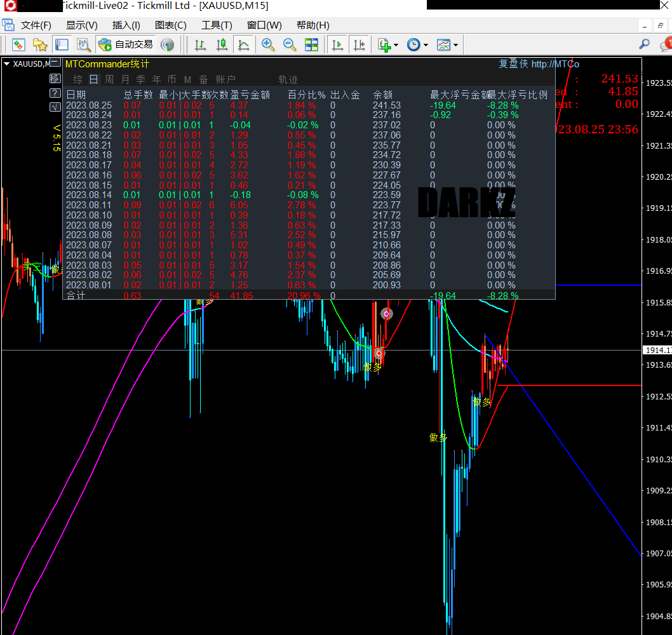This screenshot has height=635, width=672.
Task: Click the 百分比% column header
Action: (306, 95)
